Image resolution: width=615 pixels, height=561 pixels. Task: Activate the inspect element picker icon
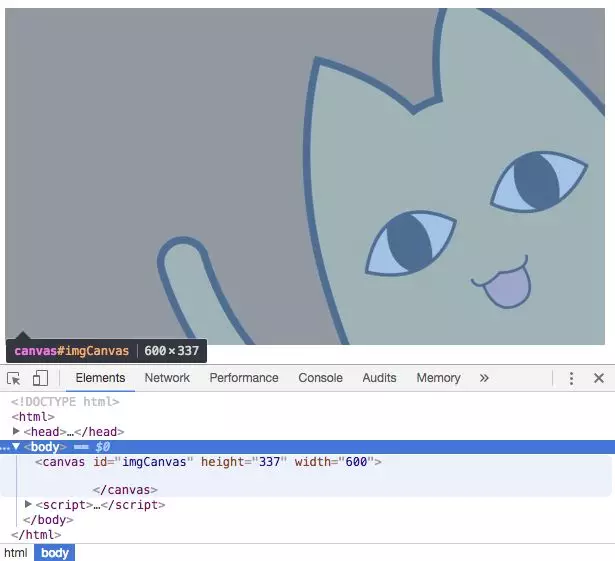pos(14,378)
